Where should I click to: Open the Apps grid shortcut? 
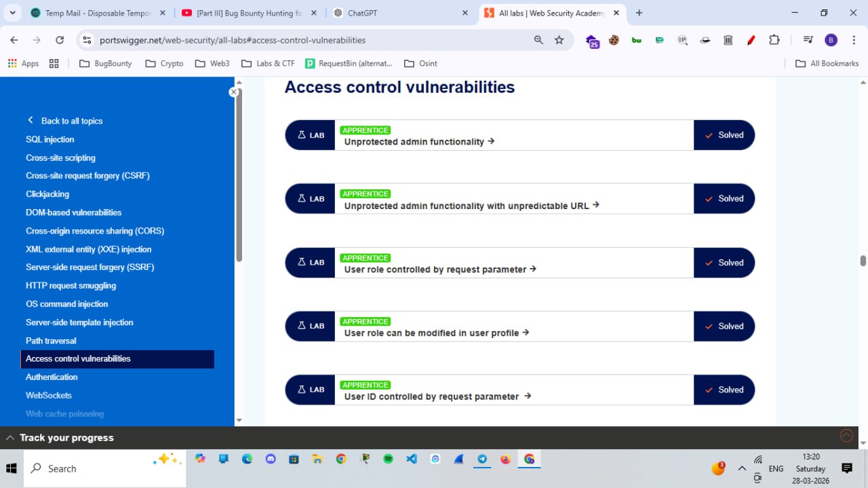point(23,63)
